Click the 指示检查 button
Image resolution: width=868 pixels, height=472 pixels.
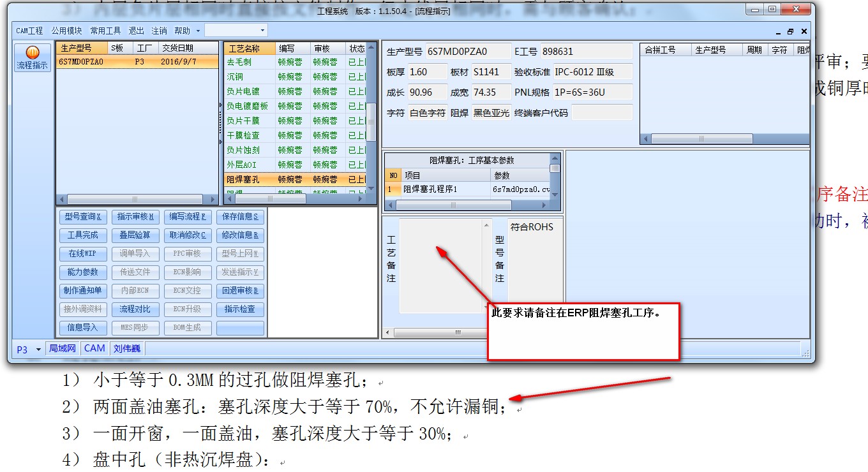tap(240, 309)
